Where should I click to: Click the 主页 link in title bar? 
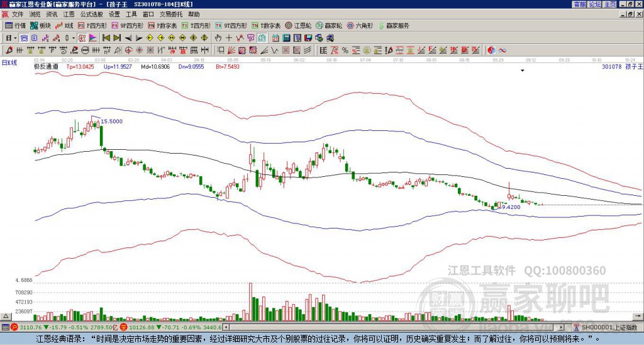pyautogui.click(x=610, y=4)
